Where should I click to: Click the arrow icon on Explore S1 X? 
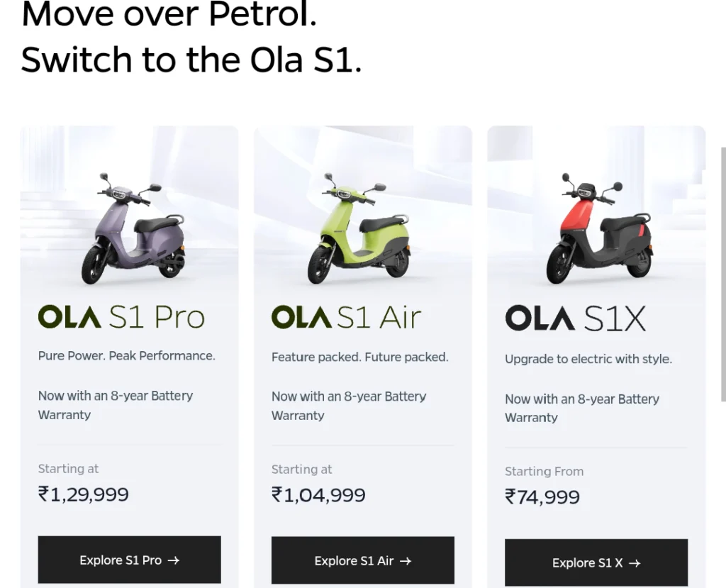[x=635, y=563]
